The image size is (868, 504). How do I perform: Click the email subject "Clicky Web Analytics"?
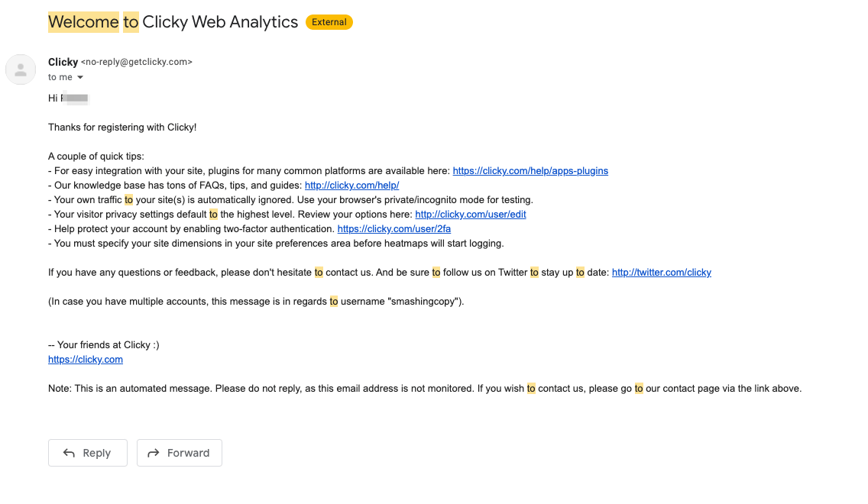[x=220, y=22]
